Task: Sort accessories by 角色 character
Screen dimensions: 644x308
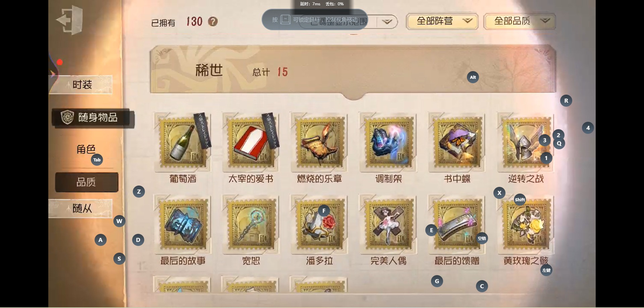Action: 86,149
